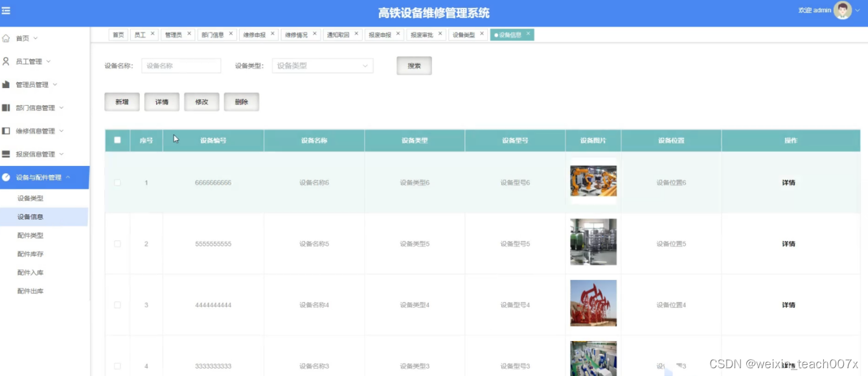The image size is (868, 376).
Task: Expand the 首页 sidebar menu
Action: (x=36, y=38)
